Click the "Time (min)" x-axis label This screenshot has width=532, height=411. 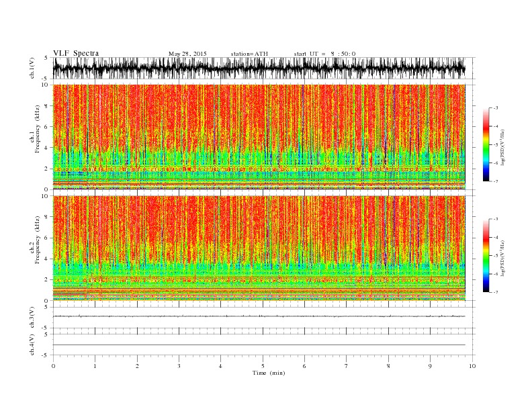[x=269, y=373]
